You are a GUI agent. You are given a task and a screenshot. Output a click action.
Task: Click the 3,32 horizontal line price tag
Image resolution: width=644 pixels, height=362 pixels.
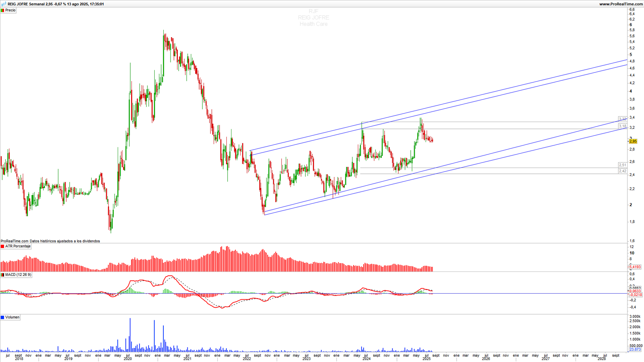pos(623,119)
